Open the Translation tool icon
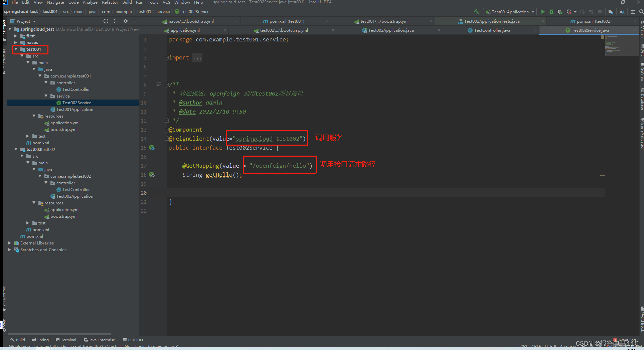This screenshot has width=644, height=350. click(x=622, y=11)
